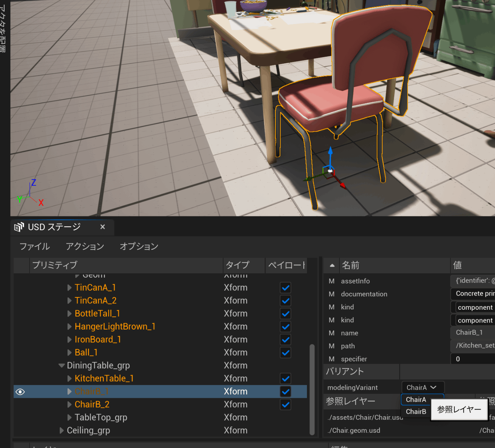
Task: Select the HangerLightBrown_1 prim
Action: [115, 326]
